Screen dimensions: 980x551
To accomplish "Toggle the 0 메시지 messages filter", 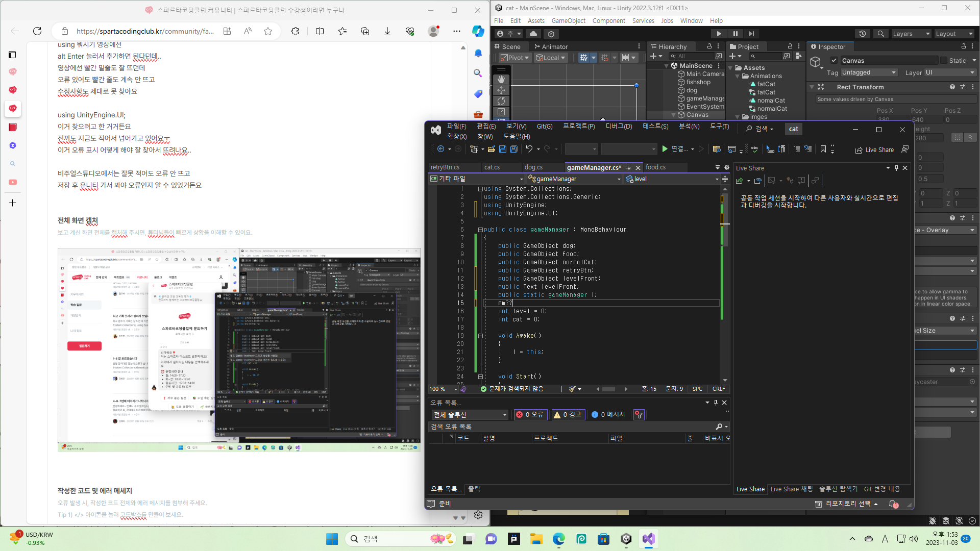I will (608, 415).
